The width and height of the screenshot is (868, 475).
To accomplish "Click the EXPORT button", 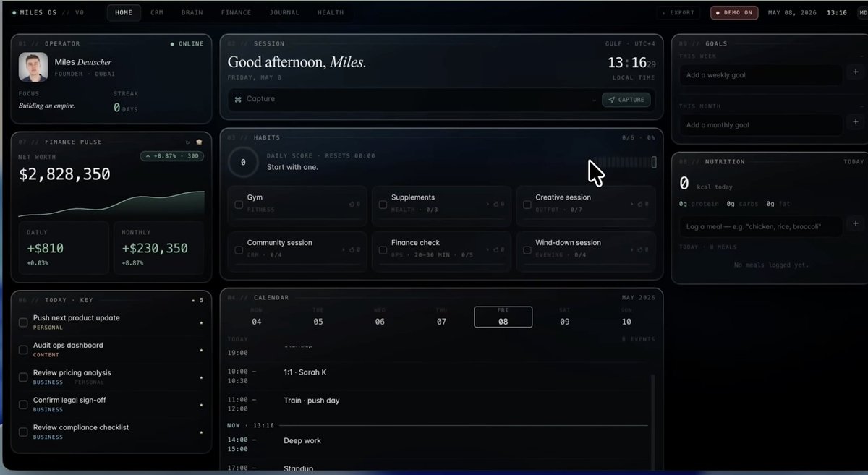I will (678, 12).
